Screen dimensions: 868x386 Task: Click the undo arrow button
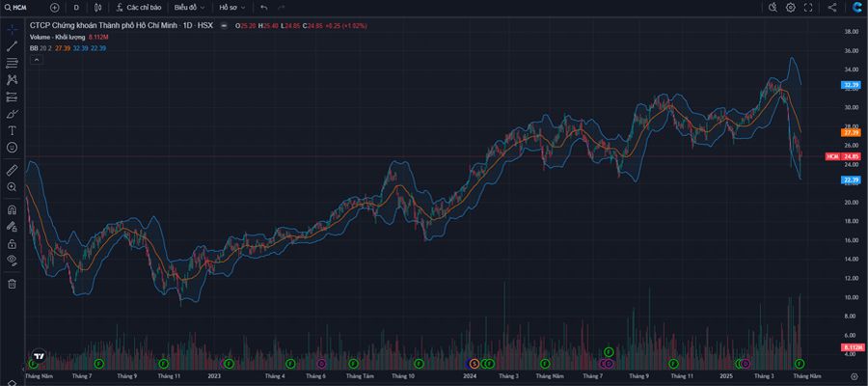pos(263,7)
